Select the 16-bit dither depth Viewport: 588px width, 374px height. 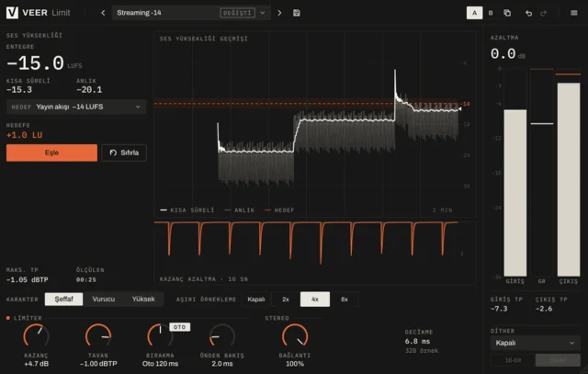click(513, 360)
